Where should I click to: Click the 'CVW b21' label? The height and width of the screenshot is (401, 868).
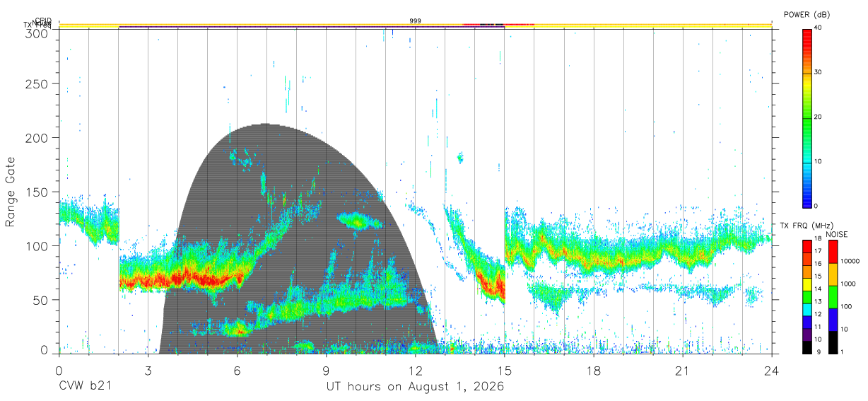(85, 387)
